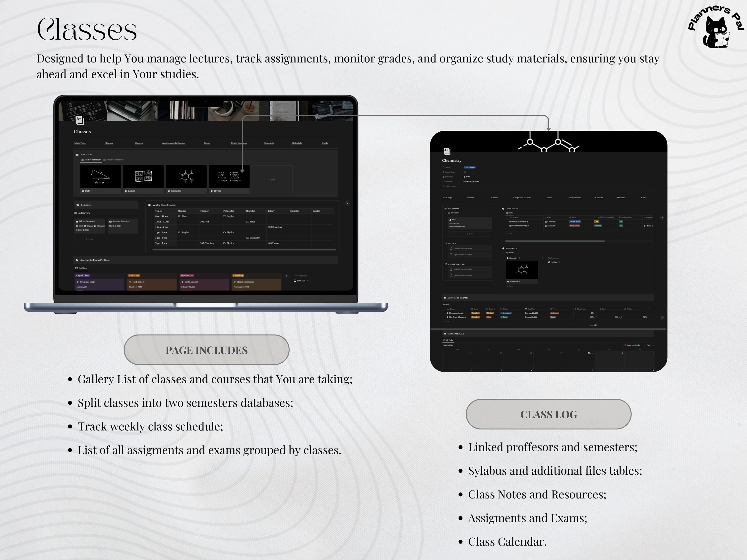Open Assigments & Exams in the Classes page navigation
Viewport: 747px width, 560px height.
tap(173, 143)
